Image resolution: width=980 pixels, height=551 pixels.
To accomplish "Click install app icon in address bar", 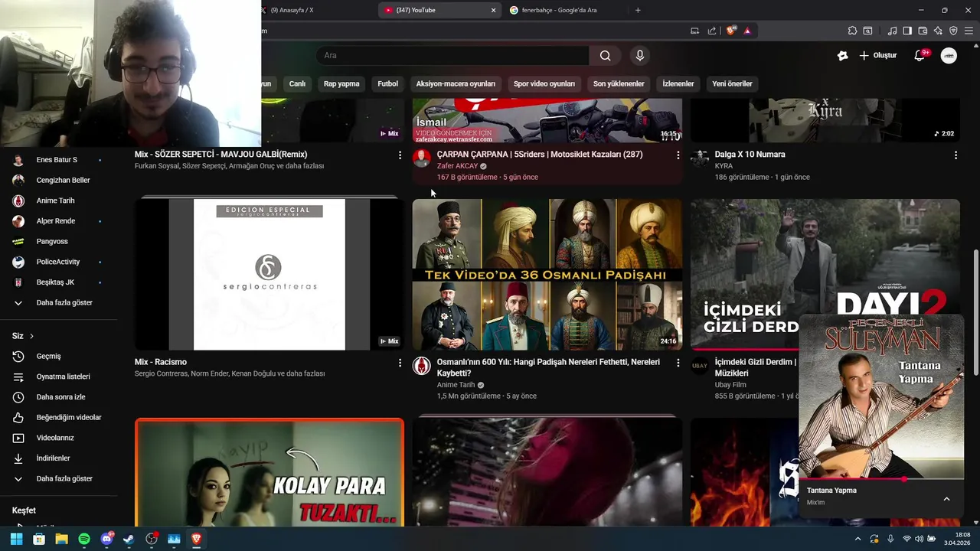I will [x=694, y=31].
